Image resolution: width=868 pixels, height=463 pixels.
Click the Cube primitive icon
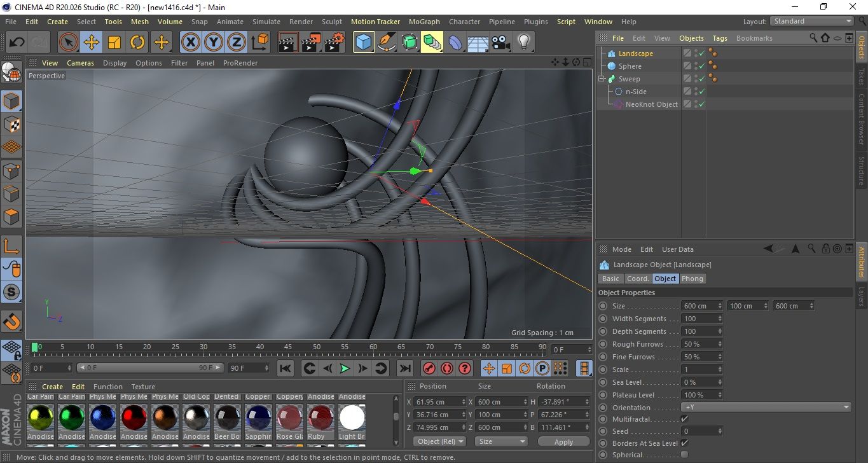[363, 43]
